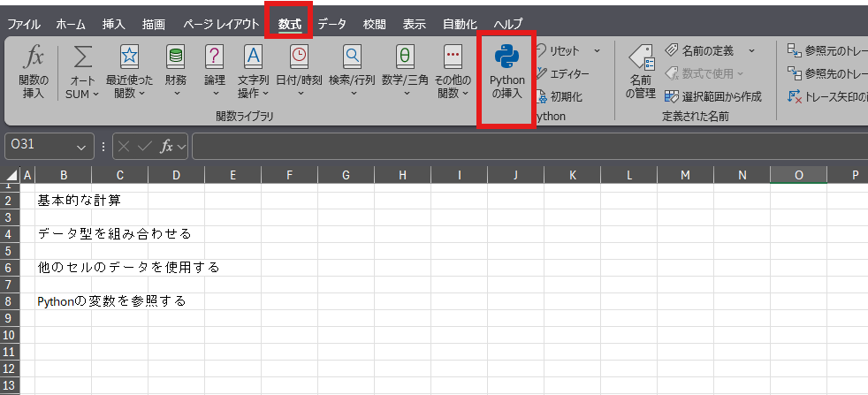The image size is (868, 395).
Task: Click 参照元のトレース icon
Action: pos(795,51)
